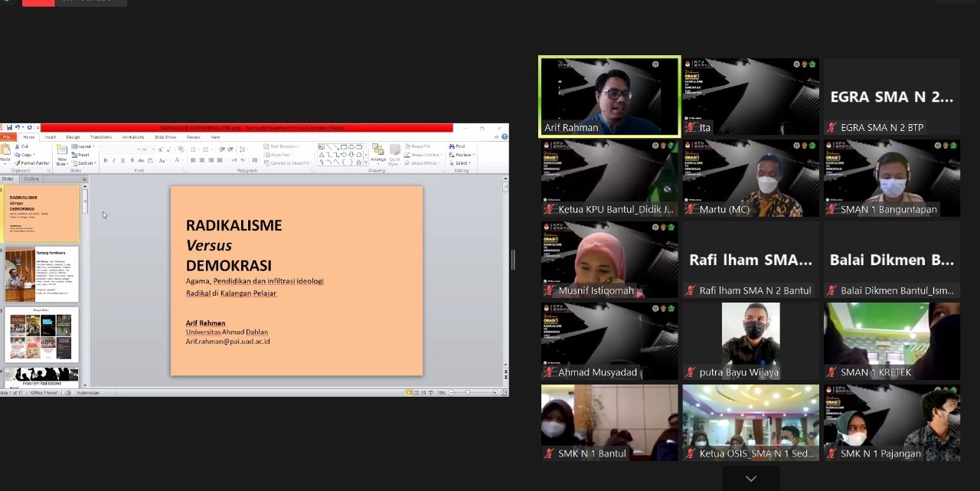The height and width of the screenshot is (491, 980).
Task: Switch to the Outline pane tab
Action: (x=31, y=179)
